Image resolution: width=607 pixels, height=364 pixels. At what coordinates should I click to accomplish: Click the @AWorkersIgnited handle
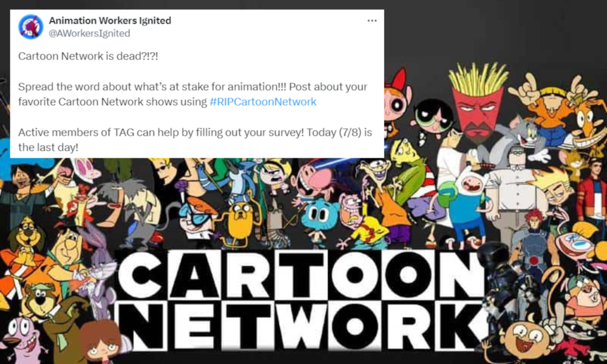[89, 33]
